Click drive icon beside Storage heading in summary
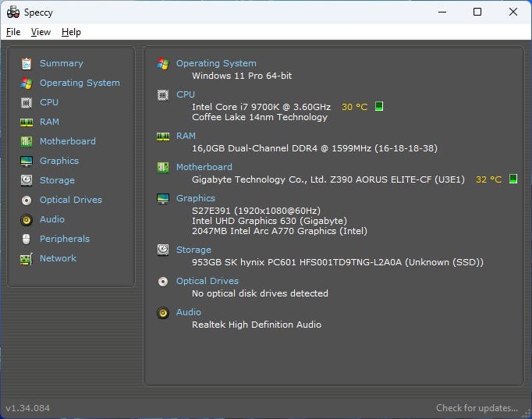 click(x=163, y=250)
